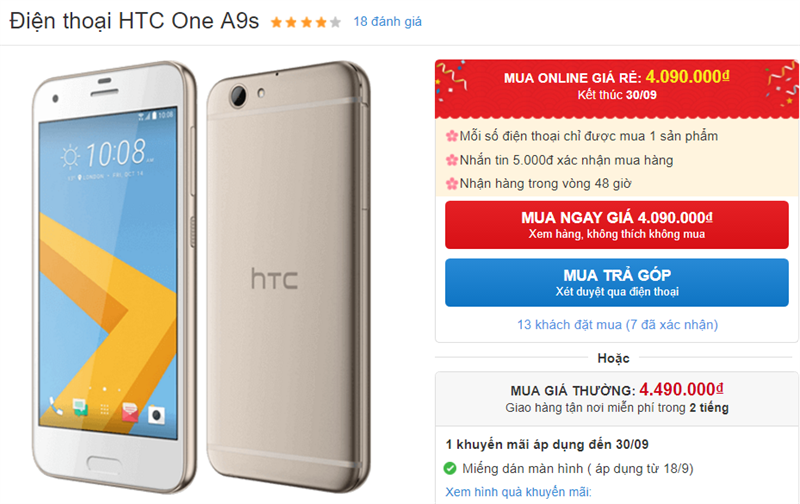The height and width of the screenshot is (504, 800).
Task: Click the MUA NGAY GIÁ 4.090.000đ button
Action: tap(617, 225)
